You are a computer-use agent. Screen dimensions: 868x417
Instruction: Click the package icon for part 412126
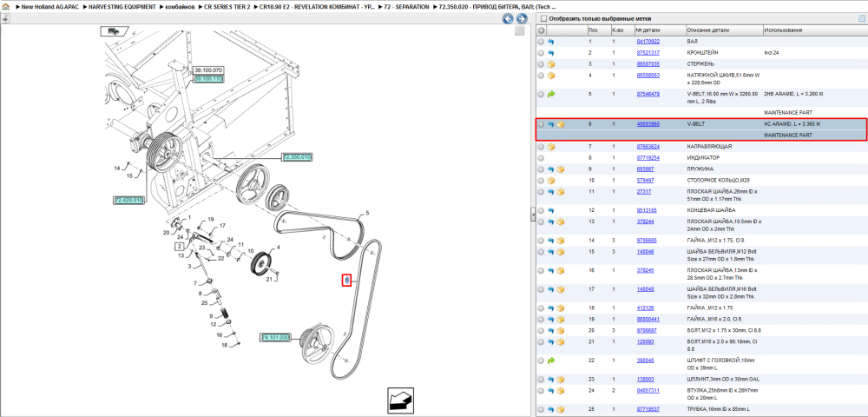click(560, 308)
